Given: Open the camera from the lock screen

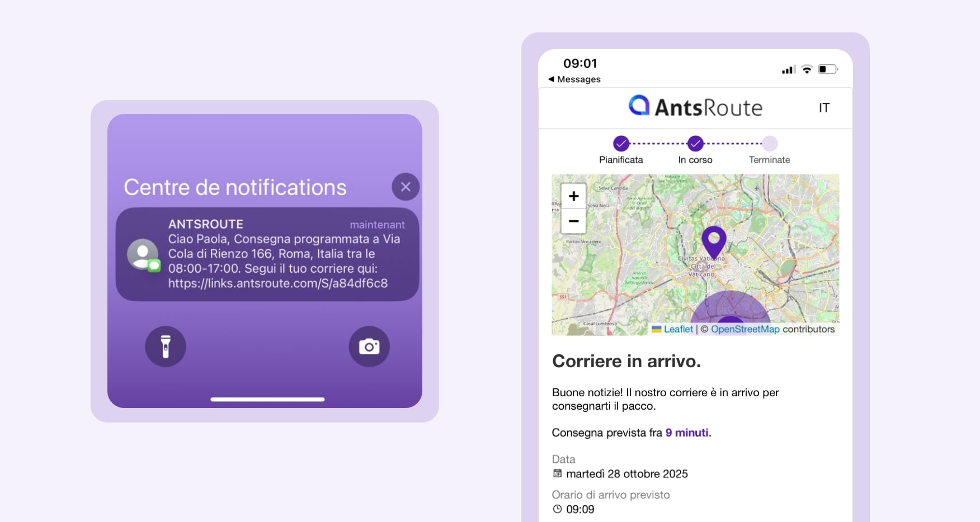Looking at the screenshot, I should point(369,347).
